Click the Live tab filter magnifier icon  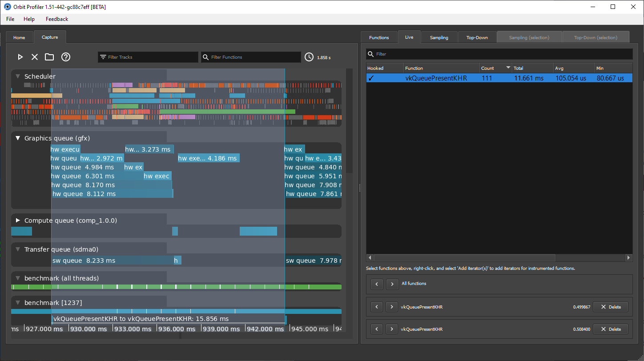pos(370,54)
